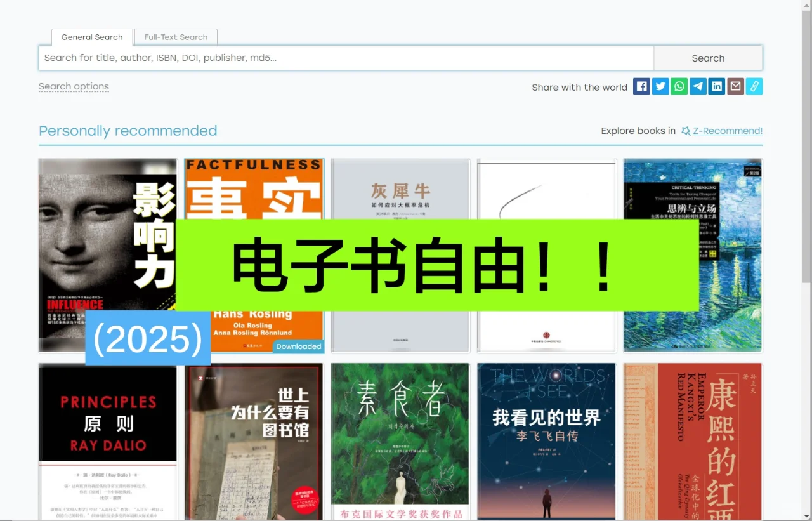Share on Facebook icon

pyautogui.click(x=641, y=87)
